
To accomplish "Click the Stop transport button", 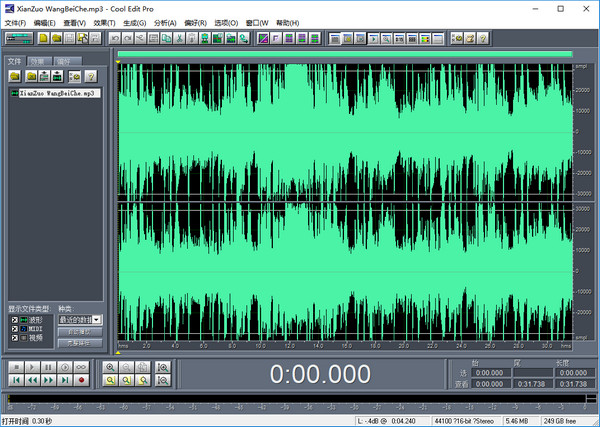I will [x=15, y=367].
